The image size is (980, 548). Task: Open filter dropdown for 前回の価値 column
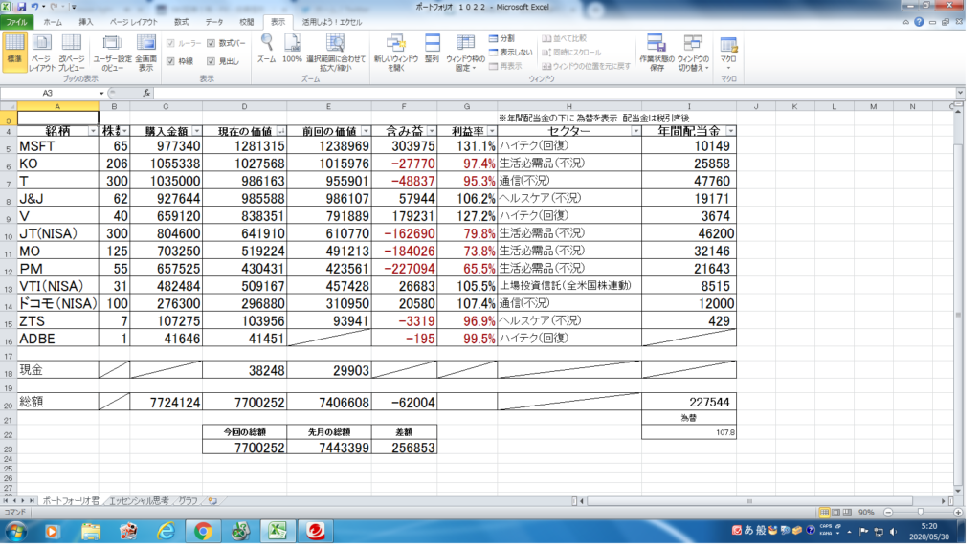click(x=366, y=131)
